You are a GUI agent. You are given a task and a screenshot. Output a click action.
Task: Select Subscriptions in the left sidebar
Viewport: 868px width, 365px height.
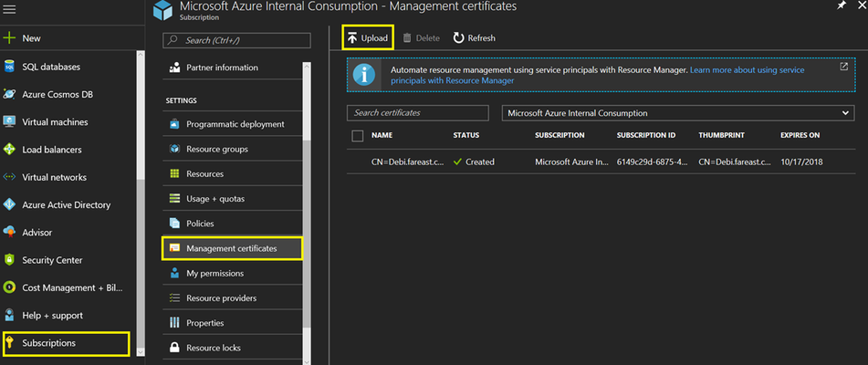point(67,343)
